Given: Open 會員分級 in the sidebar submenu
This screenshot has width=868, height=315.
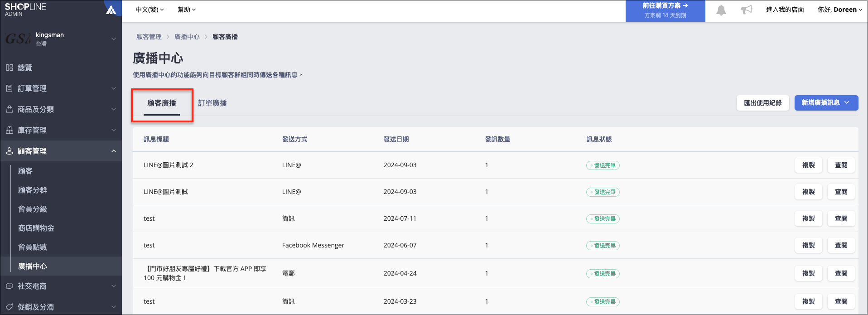Looking at the screenshot, I should click(33, 209).
